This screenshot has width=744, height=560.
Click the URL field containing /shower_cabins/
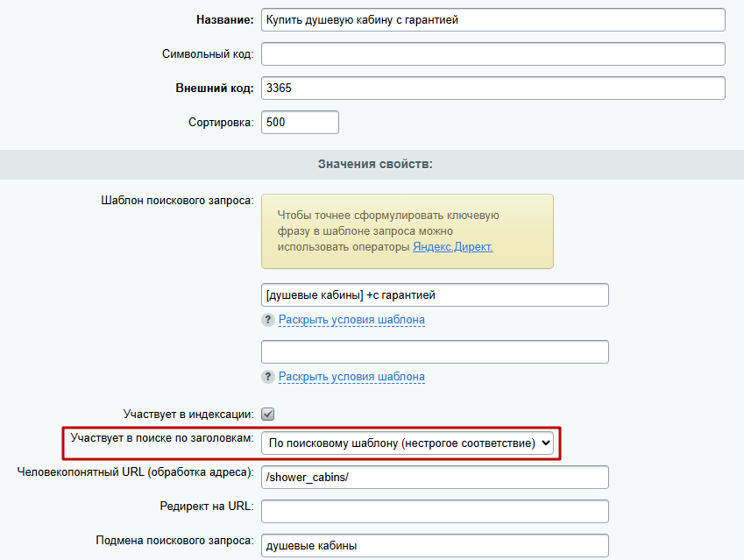click(435, 478)
